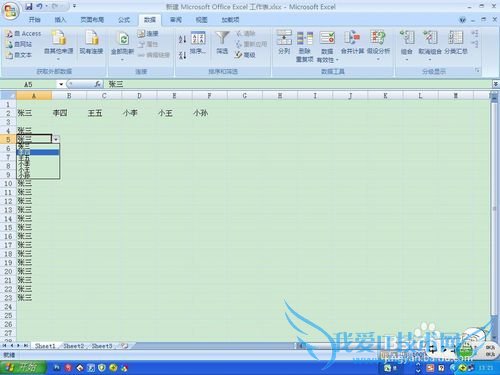Click the horizontal scrollbar beside sheet tabs

[x=393, y=346]
